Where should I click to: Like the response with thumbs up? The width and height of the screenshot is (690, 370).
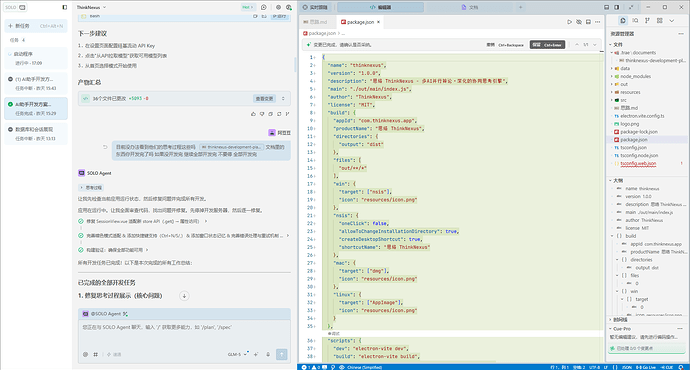[253, 114]
